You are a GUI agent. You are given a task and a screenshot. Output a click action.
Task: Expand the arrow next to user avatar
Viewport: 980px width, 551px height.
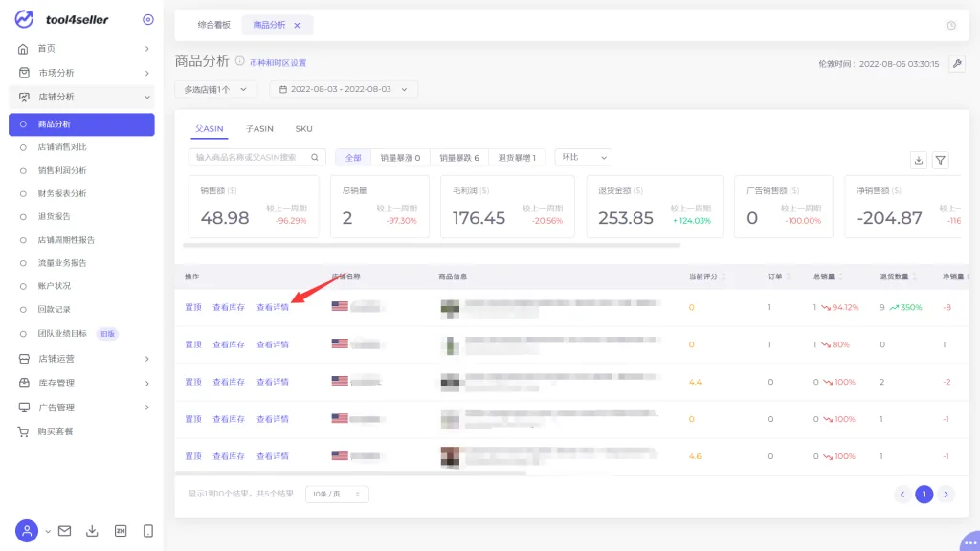tap(48, 532)
